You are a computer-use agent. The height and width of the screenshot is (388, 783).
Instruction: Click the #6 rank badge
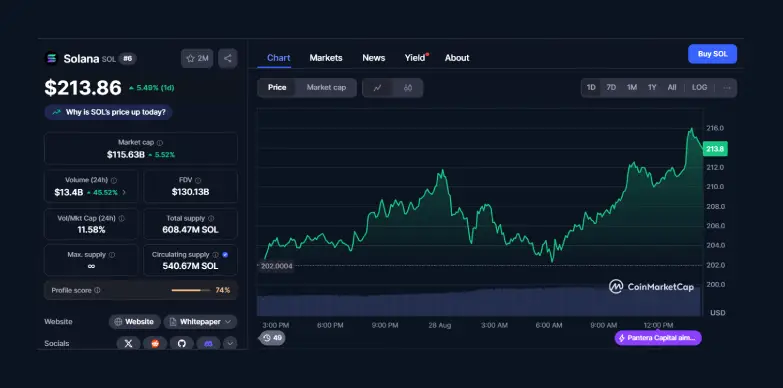[x=127, y=59]
